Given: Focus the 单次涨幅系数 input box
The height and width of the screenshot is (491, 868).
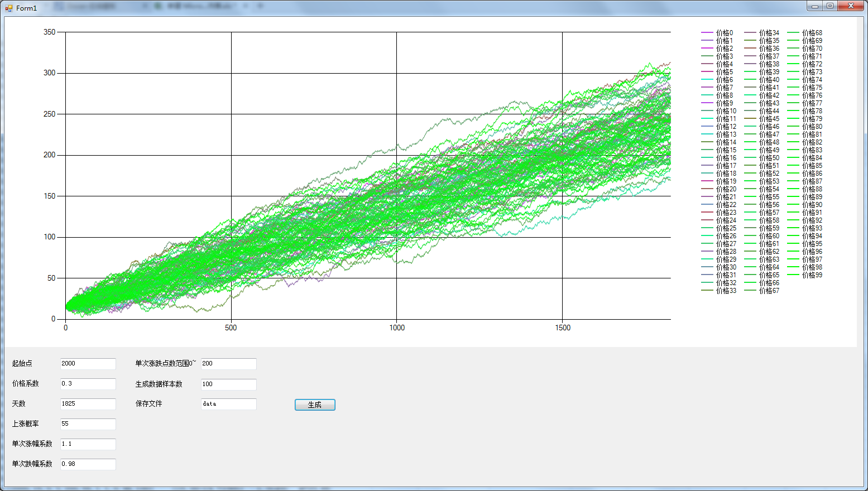Looking at the screenshot, I should 88,444.
